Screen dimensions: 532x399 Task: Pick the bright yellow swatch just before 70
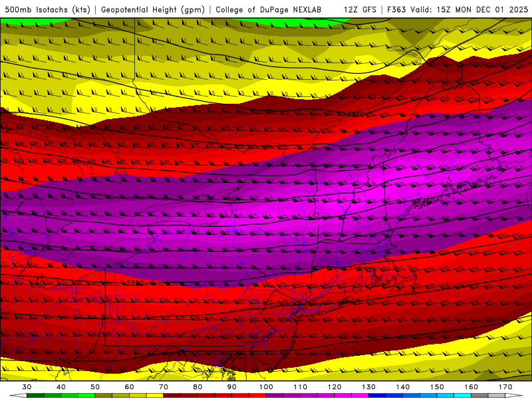pyautogui.click(x=155, y=396)
